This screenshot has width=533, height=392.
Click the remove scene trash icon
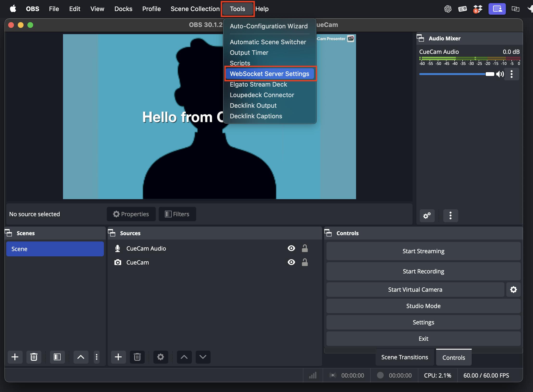point(34,357)
